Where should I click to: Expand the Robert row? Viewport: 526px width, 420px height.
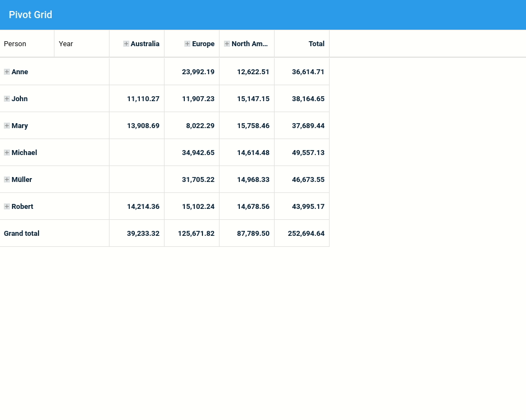coord(7,206)
